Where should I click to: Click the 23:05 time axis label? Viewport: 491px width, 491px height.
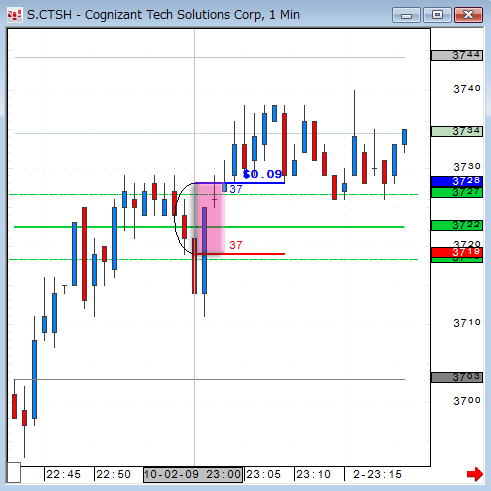[x=263, y=474]
